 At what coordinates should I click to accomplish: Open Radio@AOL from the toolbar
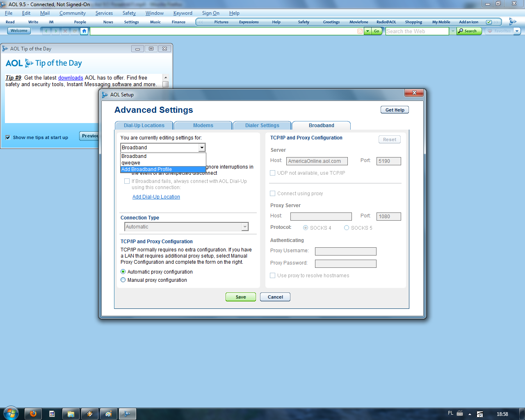386,22
